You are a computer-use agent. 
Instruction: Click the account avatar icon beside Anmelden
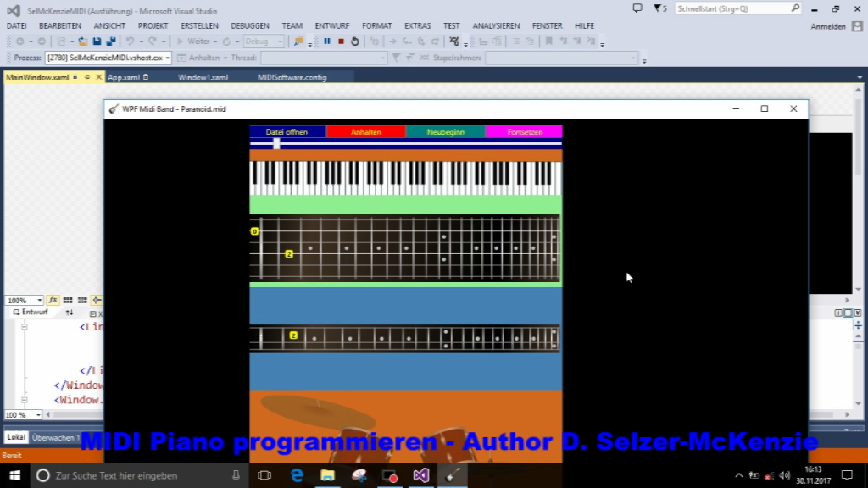tap(857, 26)
